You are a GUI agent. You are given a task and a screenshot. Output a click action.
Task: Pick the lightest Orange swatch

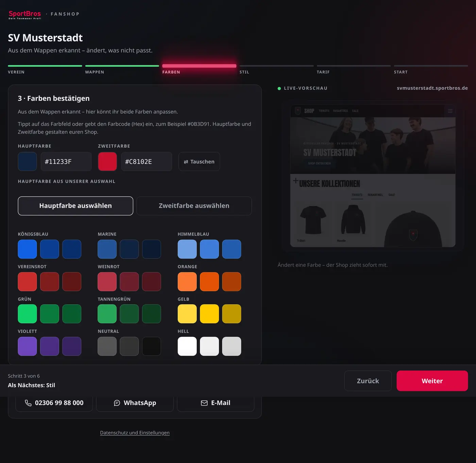click(x=187, y=281)
